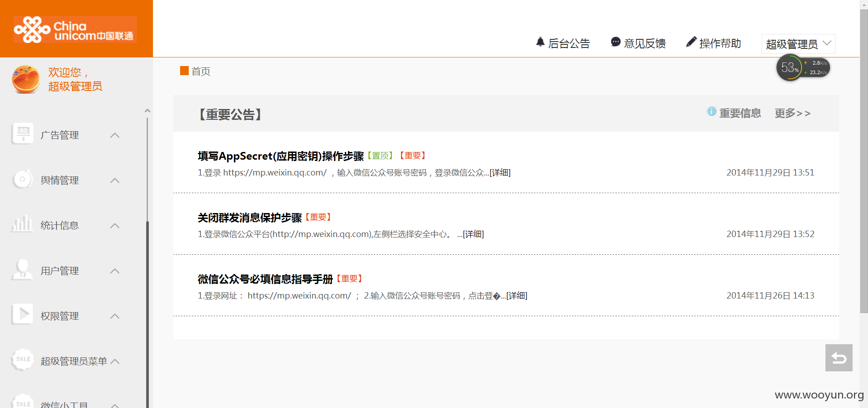Open the 超级管理员 dropdown
This screenshot has height=408, width=868.
click(798, 44)
